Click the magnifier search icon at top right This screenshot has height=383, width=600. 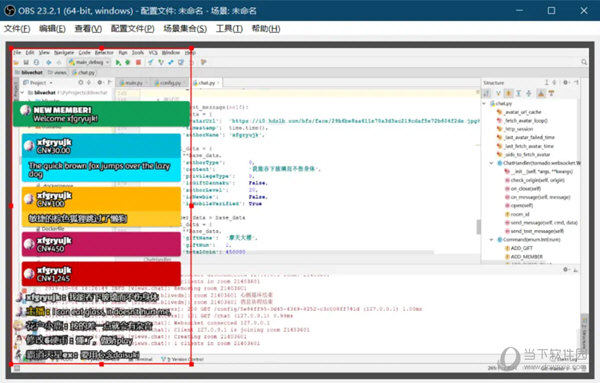coord(584,62)
